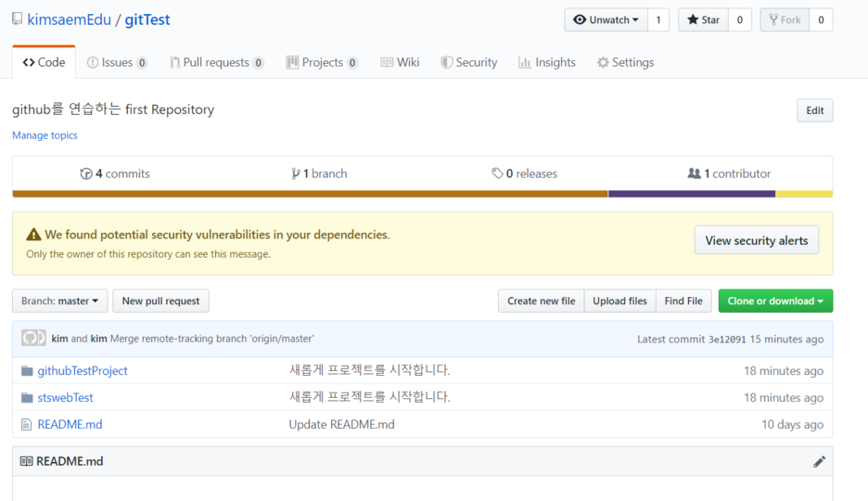Click the commit author avatar icons
868x501 pixels.
(33, 338)
